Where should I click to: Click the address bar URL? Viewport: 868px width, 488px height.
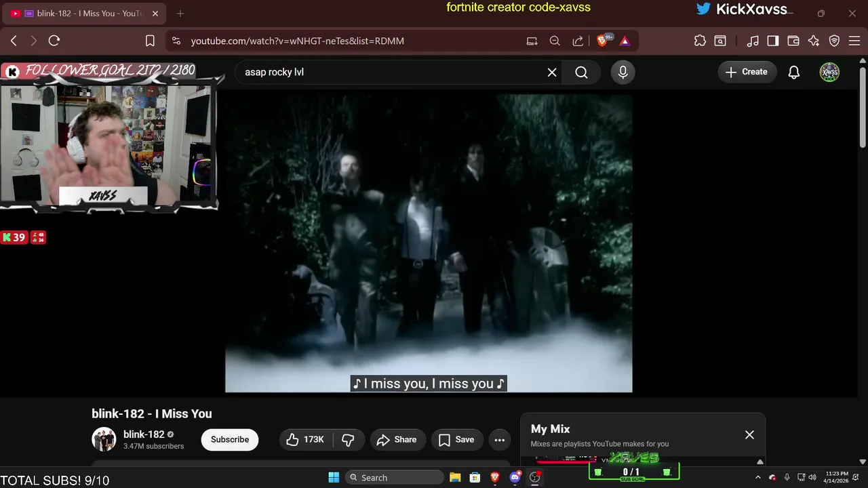click(298, 41)
